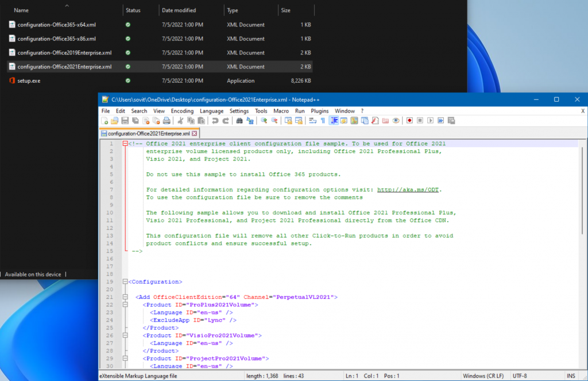Sort Explorer files by Size column

click(286, 10)
